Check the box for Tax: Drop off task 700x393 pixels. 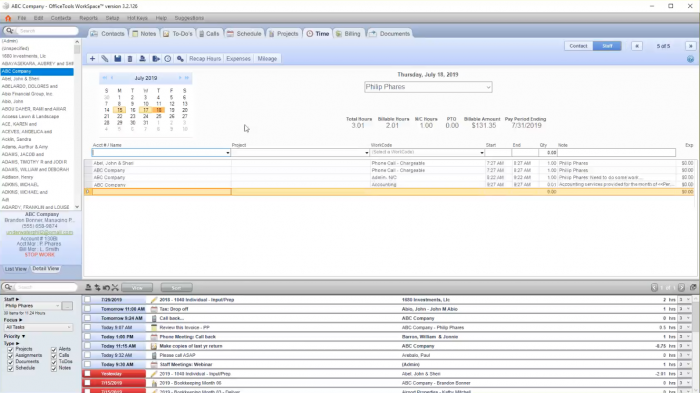click(88, 309)
